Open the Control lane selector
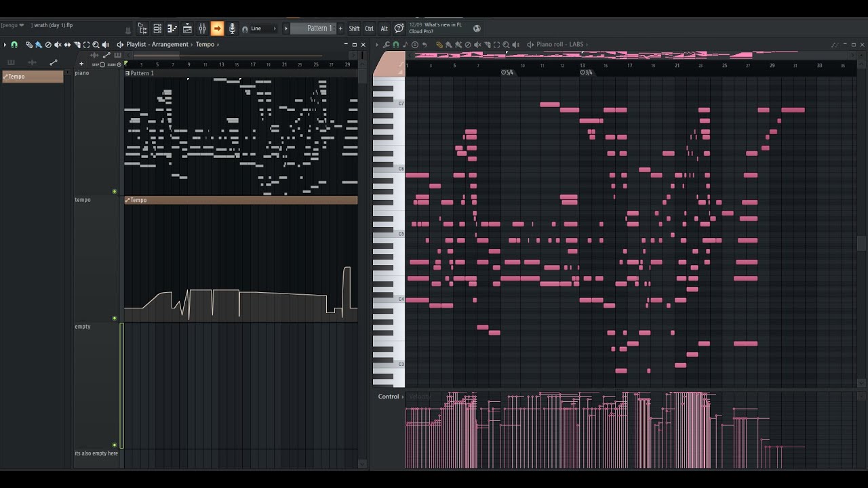This screenshot has height=488, width=868. point(390,396)
